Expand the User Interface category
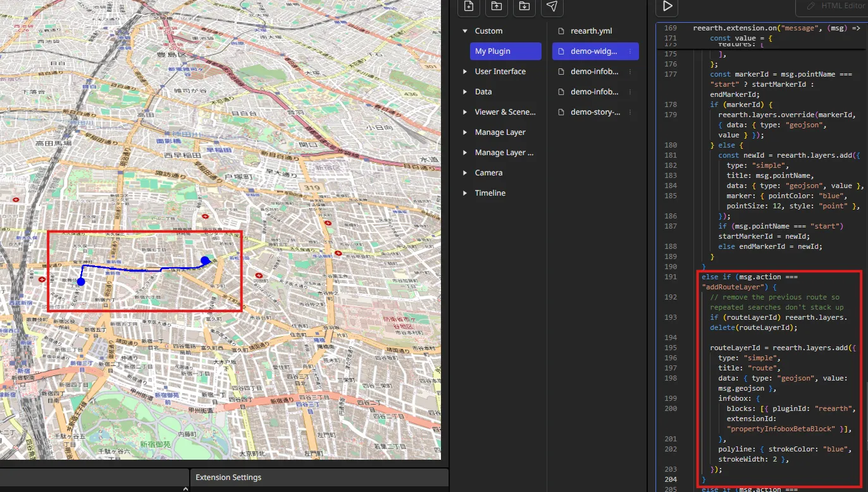 coord(465,72)
